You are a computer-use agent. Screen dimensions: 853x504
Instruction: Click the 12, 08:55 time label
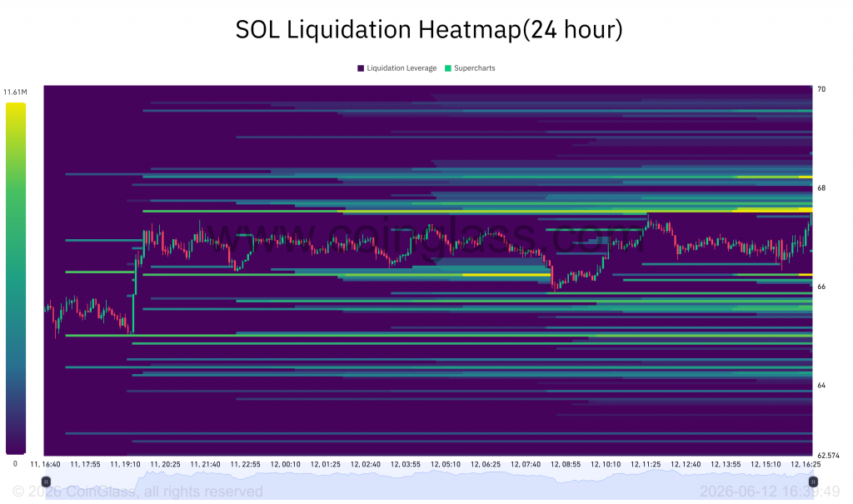(566, 464)
